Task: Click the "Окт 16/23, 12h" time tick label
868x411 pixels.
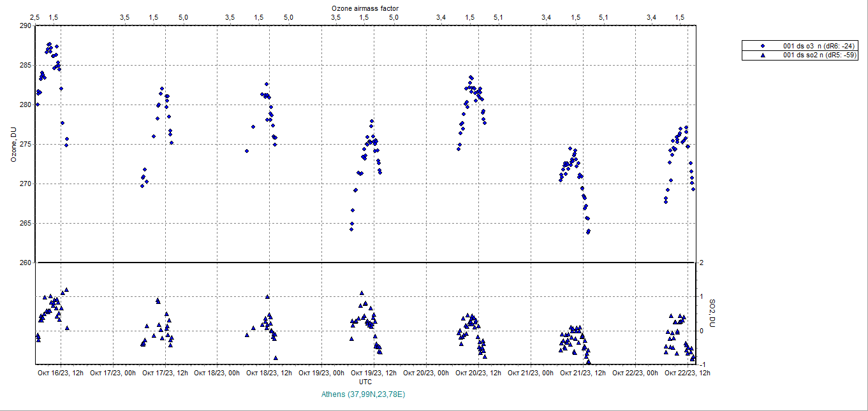Action: coord(61,373)
